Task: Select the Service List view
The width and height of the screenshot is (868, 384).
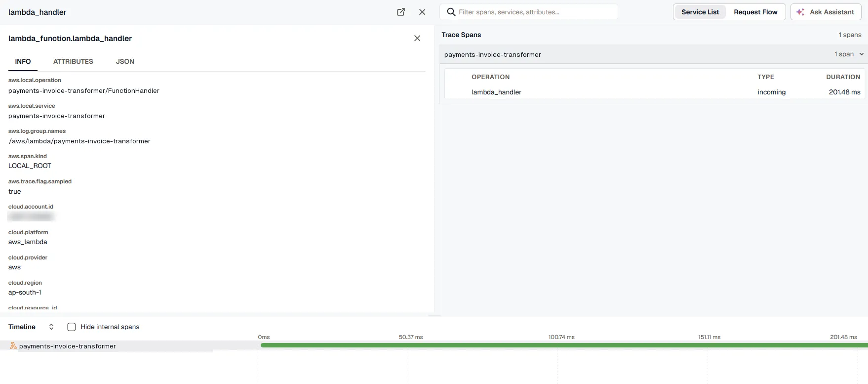Action: point(700,12)
